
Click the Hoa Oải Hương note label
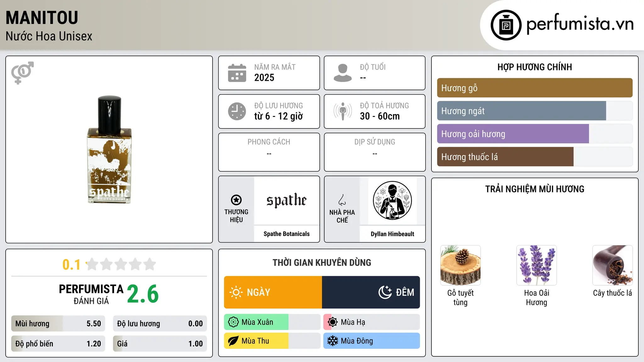point(536,298)
